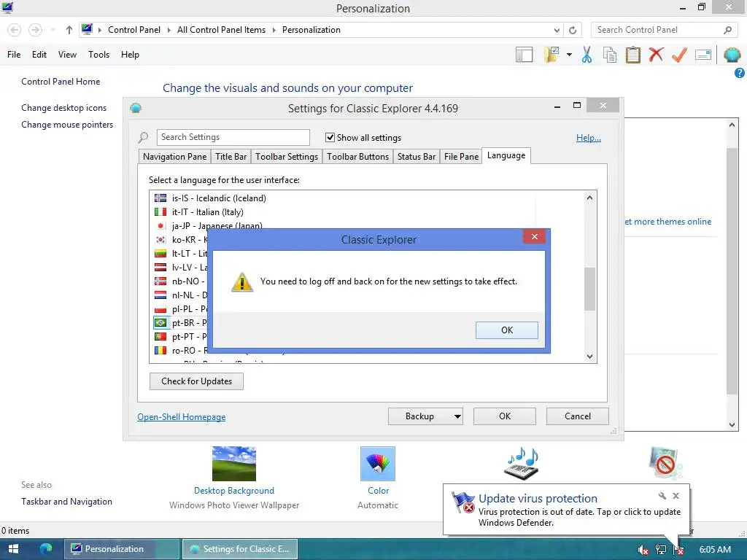Open Classic Explorer shell settings icon
747x560 pixels.
coord(732,55)
